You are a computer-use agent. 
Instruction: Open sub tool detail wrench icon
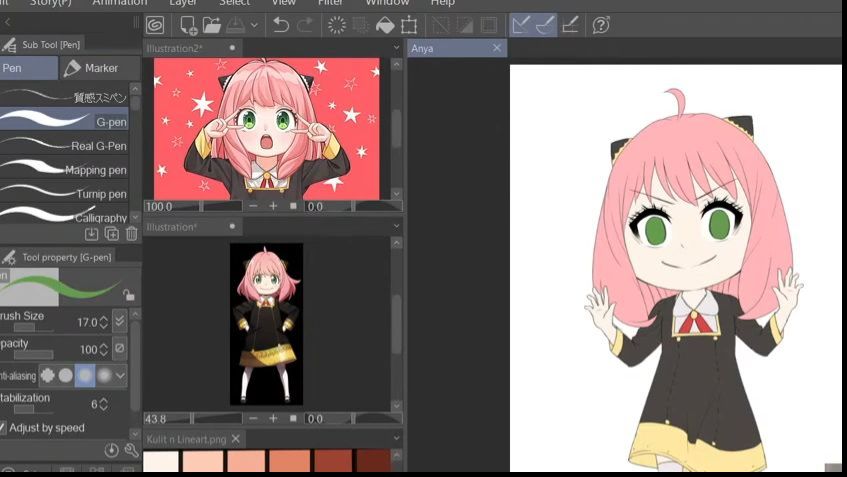pyautogui.click(x=131, y=450)
